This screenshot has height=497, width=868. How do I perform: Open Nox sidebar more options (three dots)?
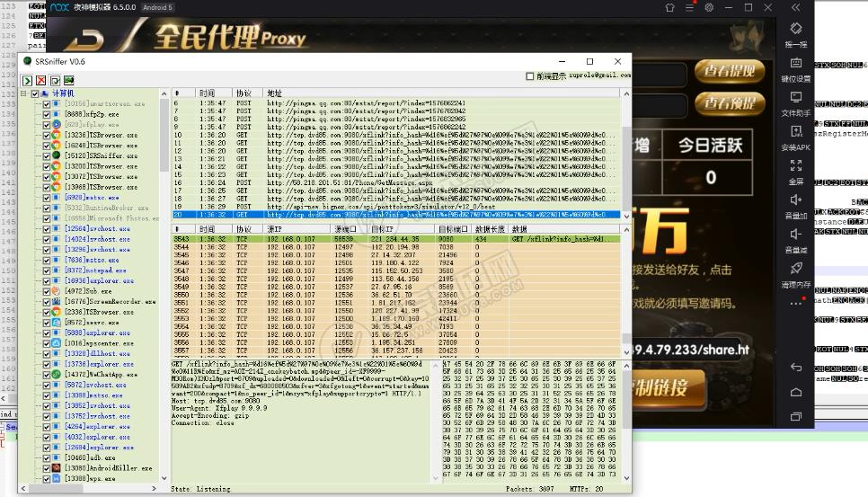[795, 303]
